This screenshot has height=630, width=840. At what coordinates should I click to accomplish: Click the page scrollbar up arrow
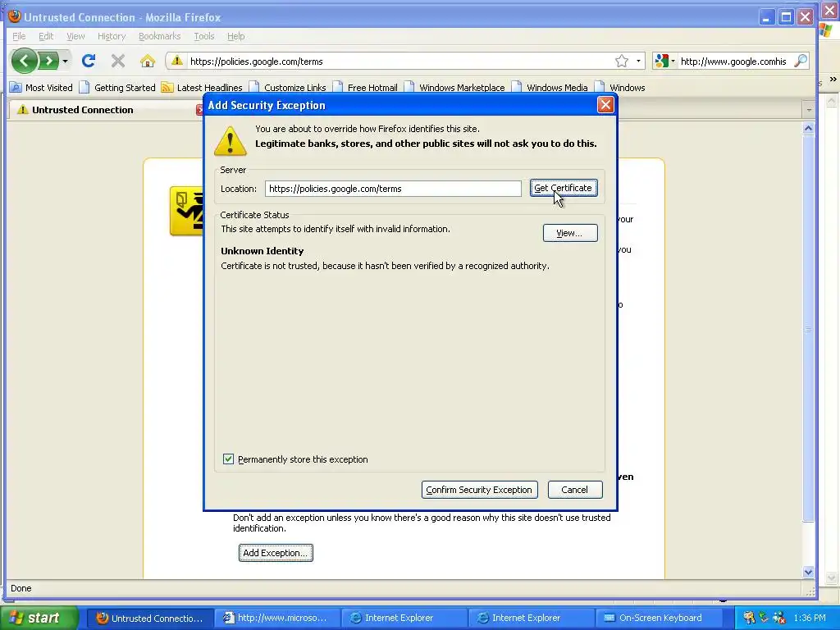point(808,128)
